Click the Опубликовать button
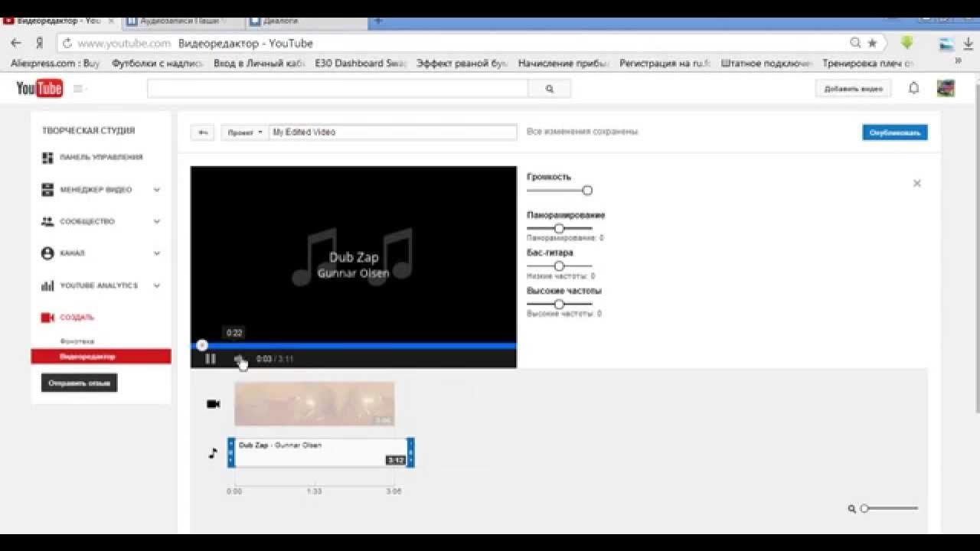The width and height of the screenshot is (980, 551). [x=895, y=132]
